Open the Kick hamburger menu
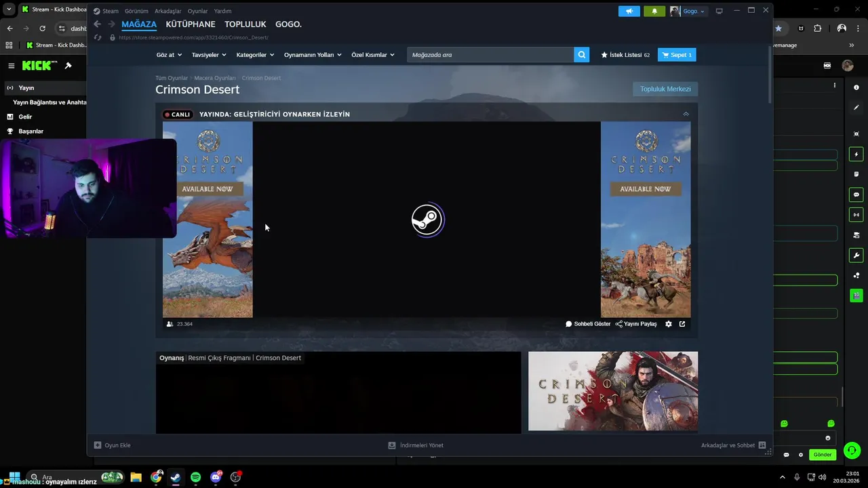Viewport: 868px width, 488px height. (12, 66)
